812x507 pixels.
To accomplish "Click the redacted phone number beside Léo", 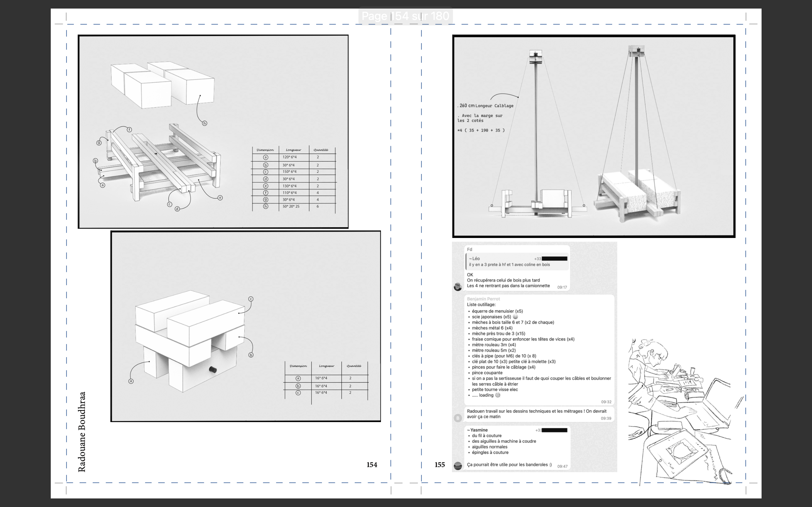I will 554,259.
